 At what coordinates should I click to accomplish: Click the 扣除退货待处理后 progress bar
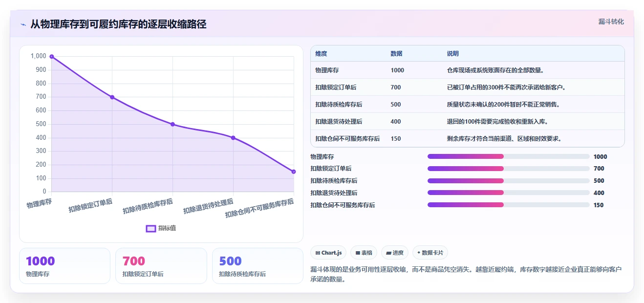[509, 193]
